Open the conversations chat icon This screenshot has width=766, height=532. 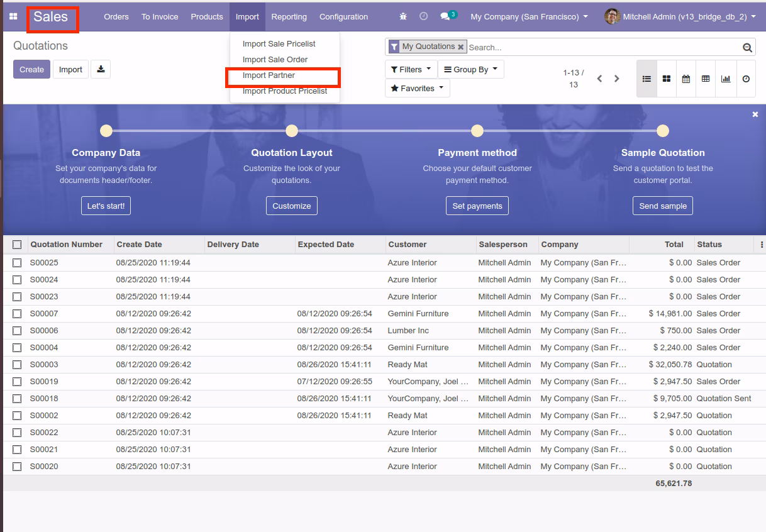tap(445, 17)
